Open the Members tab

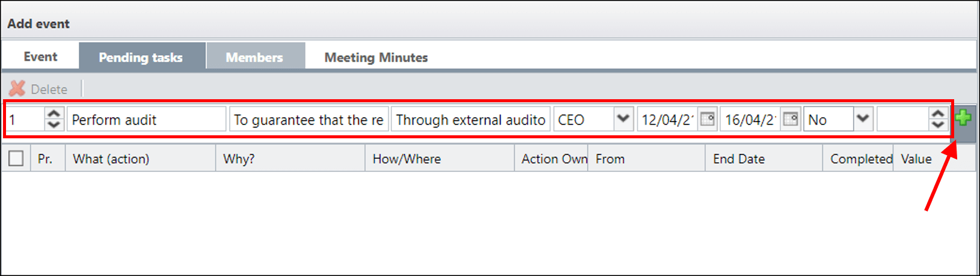(255, 57)
